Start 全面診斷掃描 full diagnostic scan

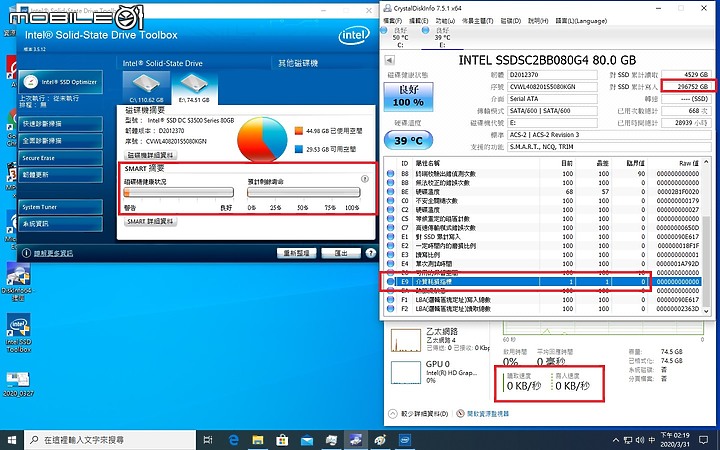61,141
